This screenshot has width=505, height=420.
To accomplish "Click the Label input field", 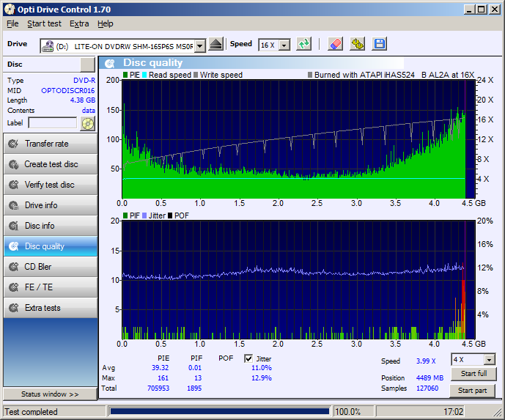I will tap(53, 122).
